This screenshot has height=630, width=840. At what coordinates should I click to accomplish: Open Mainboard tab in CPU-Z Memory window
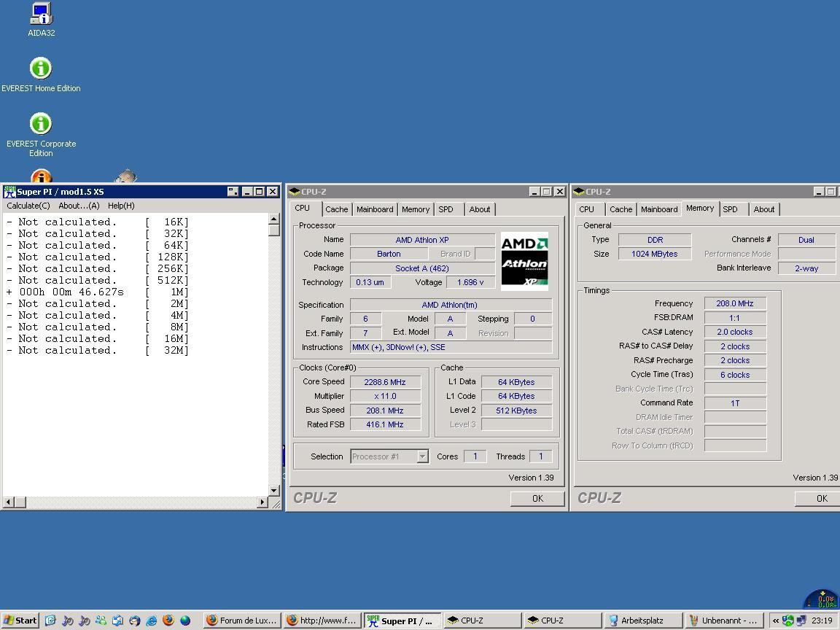tap(659, 209)
